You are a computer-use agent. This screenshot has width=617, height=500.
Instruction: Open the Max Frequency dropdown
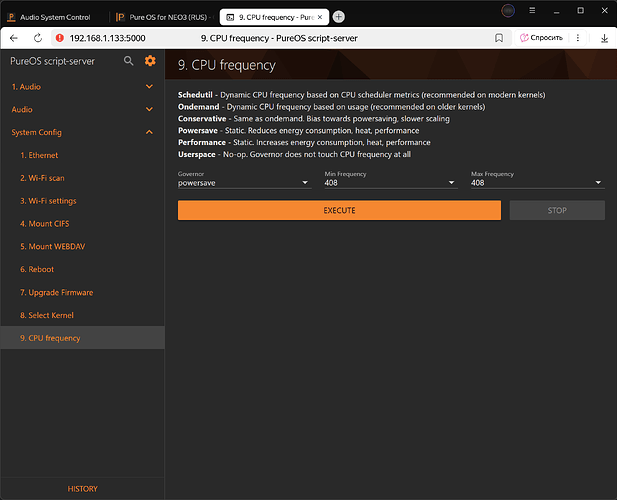537,183
